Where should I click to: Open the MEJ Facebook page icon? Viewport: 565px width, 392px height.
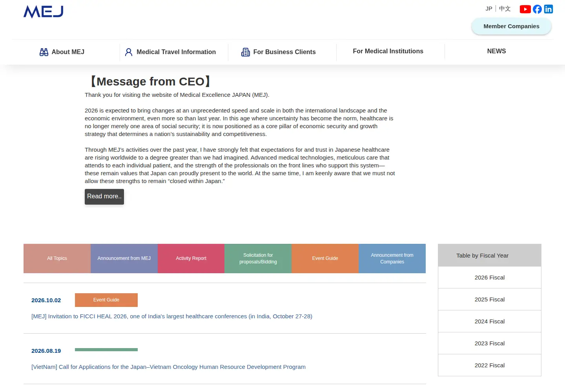click(x=537, y=9)
